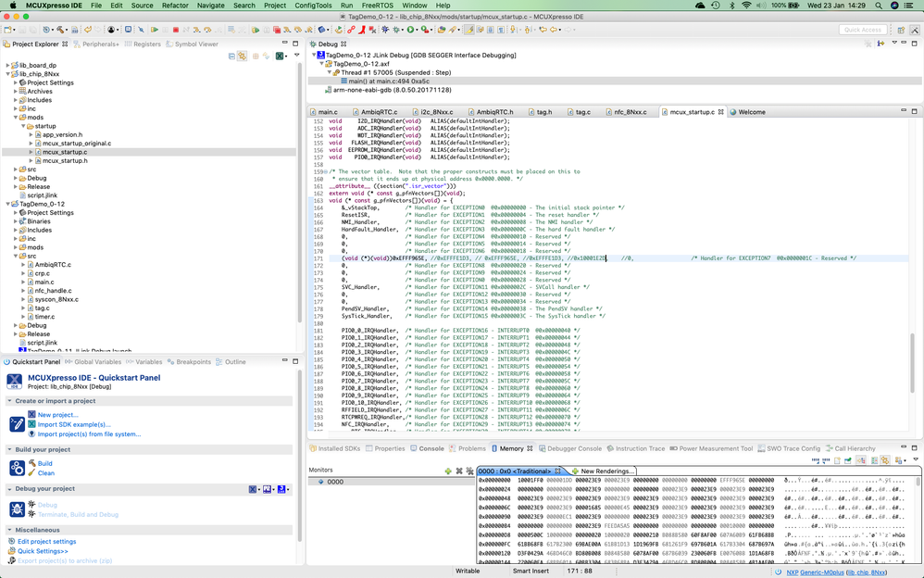The image size is (924, 578).
Task: Click Collapse All icon in Project Explorer
Action: click(231, 57)
